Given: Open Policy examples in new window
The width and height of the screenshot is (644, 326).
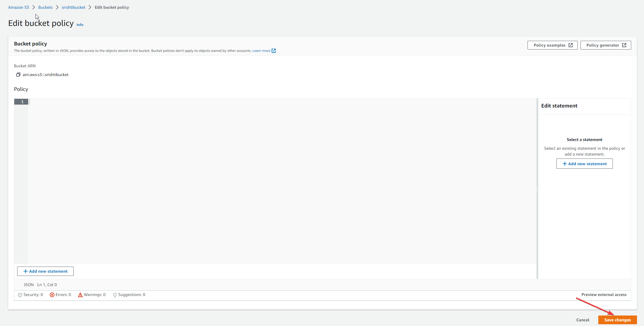Looking at the screenshot, I should pos(552,45).
